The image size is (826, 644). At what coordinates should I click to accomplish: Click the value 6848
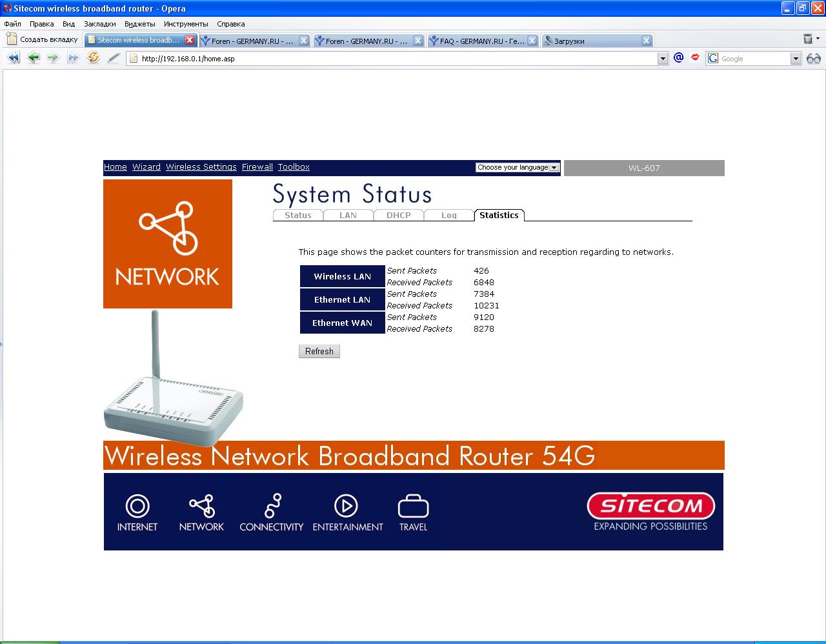[x=484, y=282]
